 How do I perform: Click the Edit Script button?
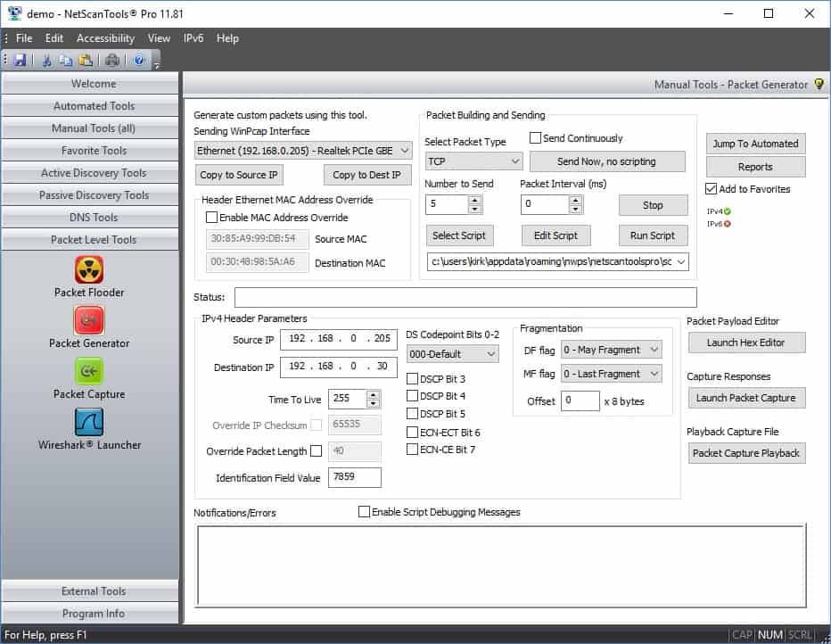coord(555,235)
